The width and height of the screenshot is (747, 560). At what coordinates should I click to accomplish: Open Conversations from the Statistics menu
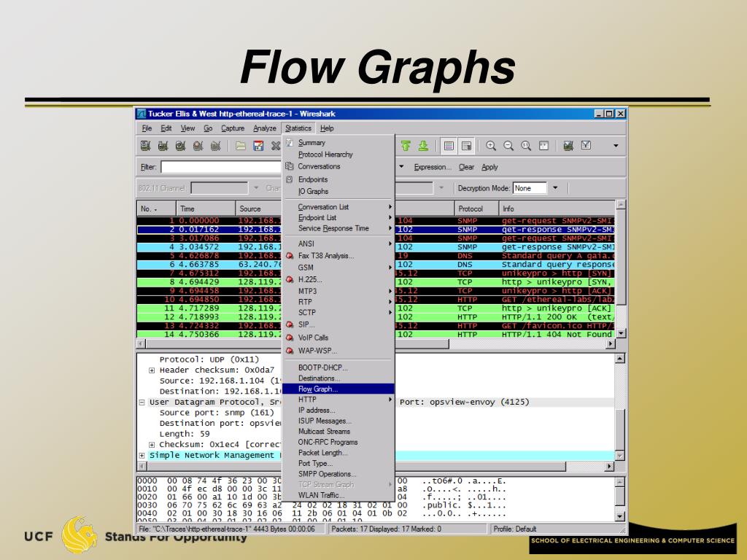tap(338, 166)
